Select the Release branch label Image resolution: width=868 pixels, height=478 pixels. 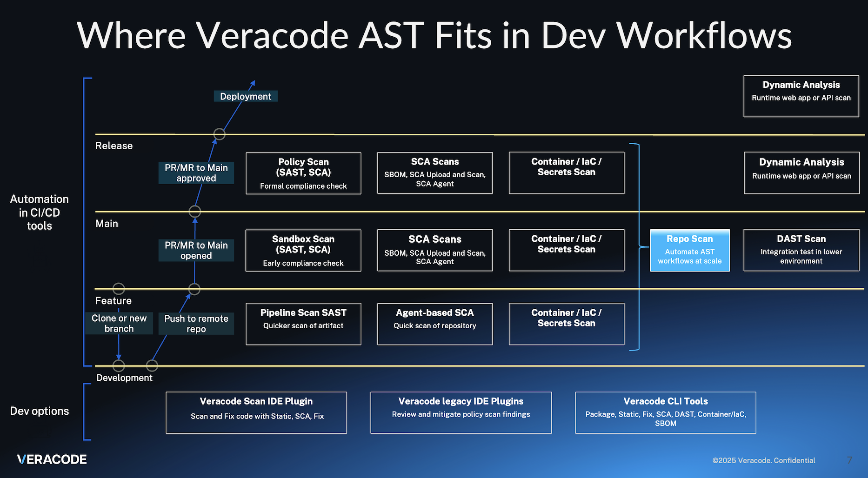[114, 146]
